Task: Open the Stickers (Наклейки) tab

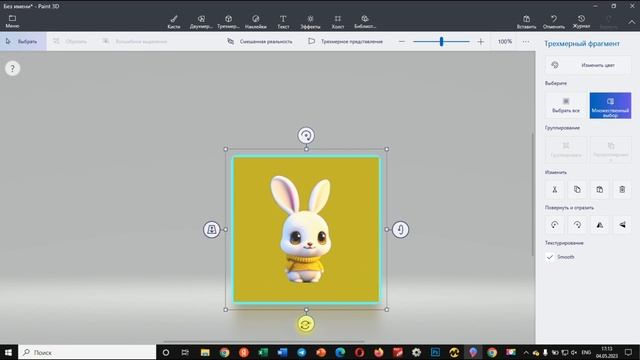Action: (x=256, y=22)
